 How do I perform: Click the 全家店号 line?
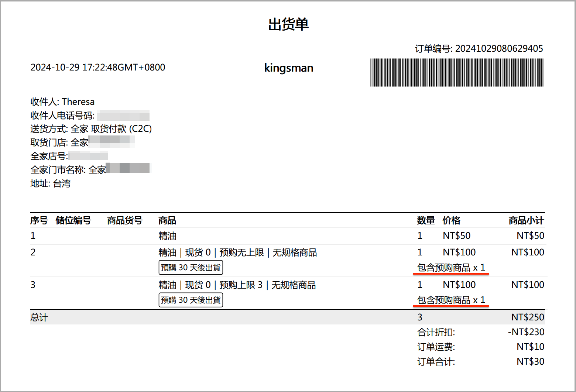(69, 156)
